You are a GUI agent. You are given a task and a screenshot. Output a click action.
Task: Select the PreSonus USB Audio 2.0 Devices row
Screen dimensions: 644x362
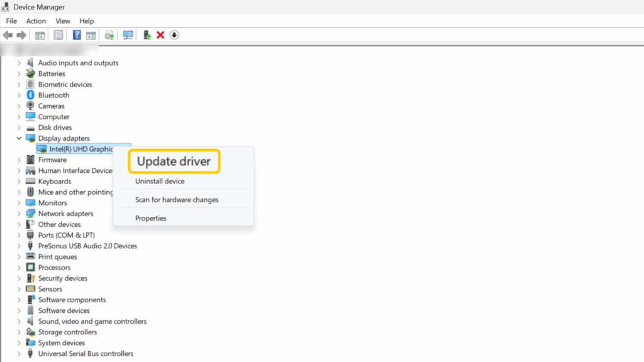click(87, 246)
